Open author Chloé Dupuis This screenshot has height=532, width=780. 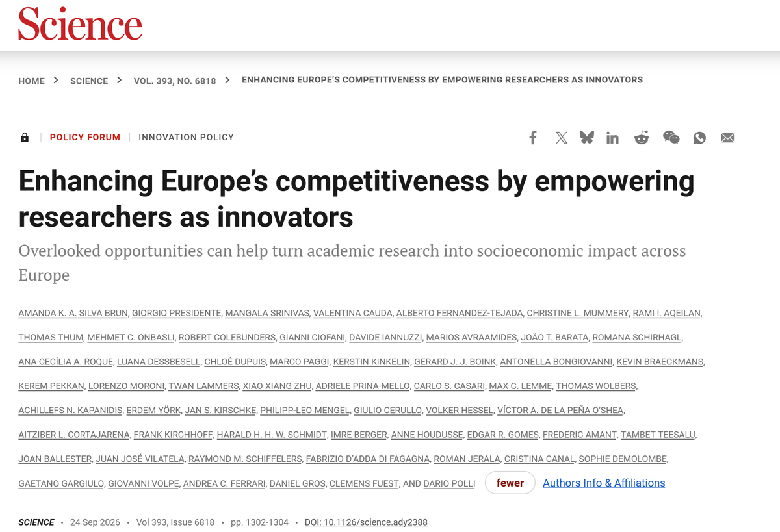[235, 361]
